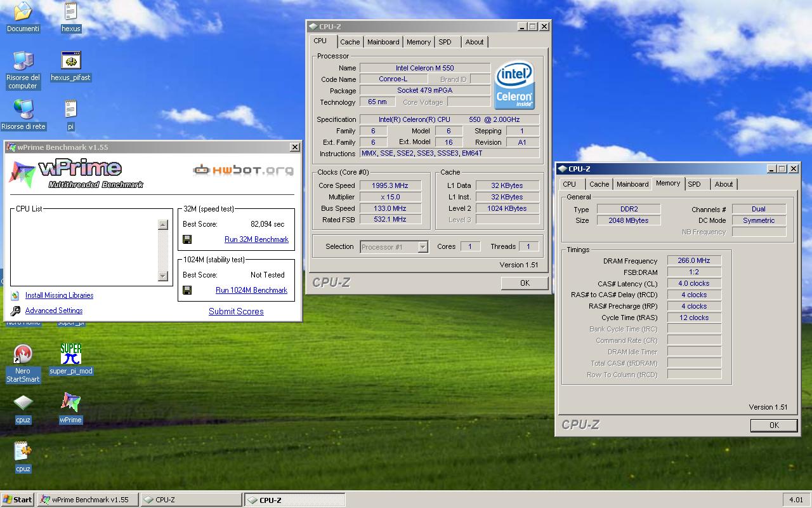Minimize the CPU-Z Memory window
812x508 pixels.
point(771,169)
